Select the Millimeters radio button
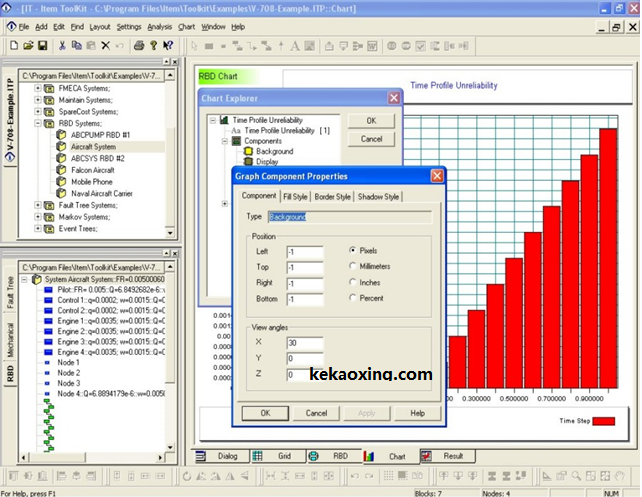 [x=354, y=266]
